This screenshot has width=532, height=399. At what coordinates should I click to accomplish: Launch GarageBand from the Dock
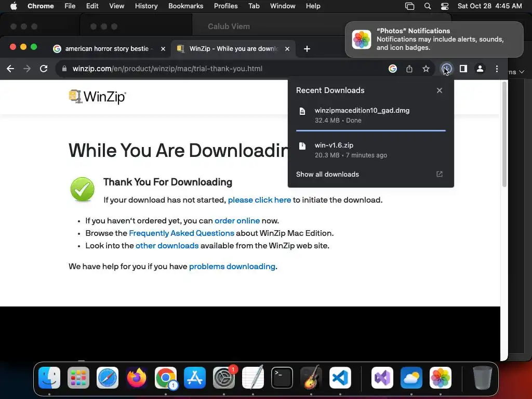pyautogui.click(x=311, y=378)
